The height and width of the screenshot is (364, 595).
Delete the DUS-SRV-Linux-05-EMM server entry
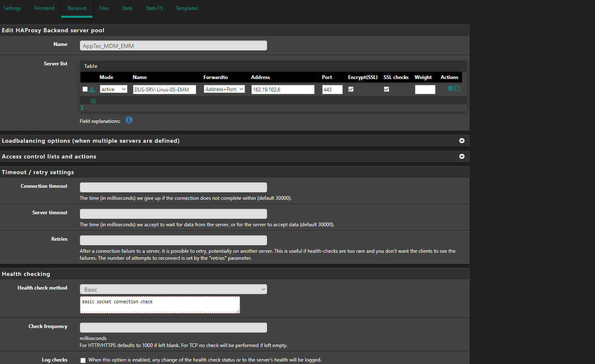tap(450, 88)
